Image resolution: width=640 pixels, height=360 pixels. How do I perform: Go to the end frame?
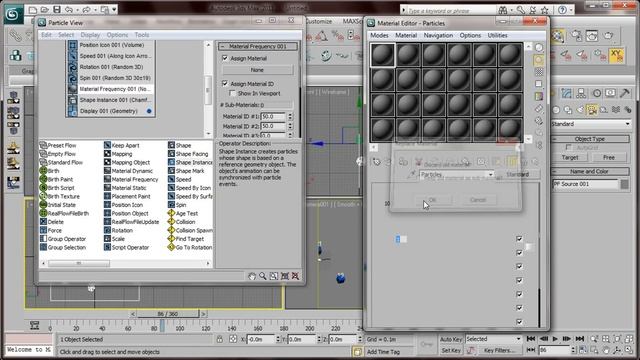tap(580, 339)
